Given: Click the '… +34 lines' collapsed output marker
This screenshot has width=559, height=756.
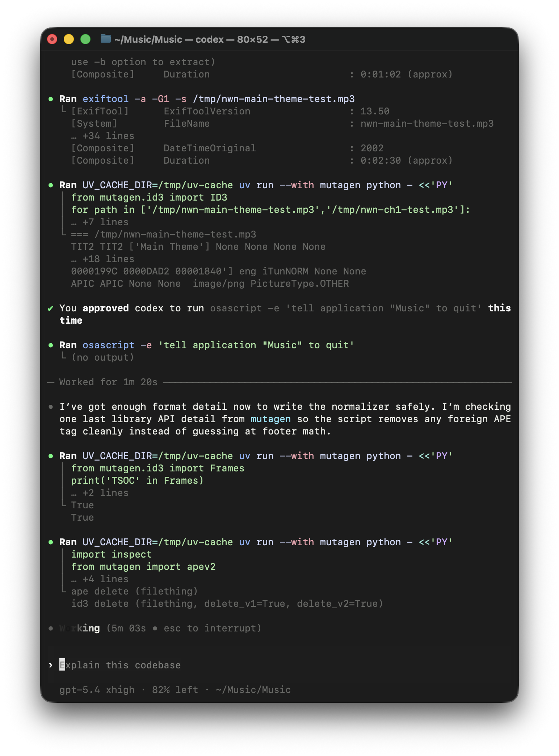Looking at the screenshot, I should pyautogui.click(x=103, y=136).
